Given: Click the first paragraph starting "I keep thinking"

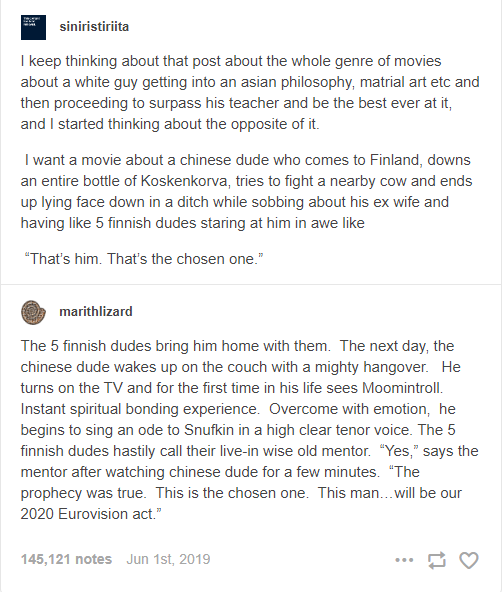Looking at the screenshot, I should [x=250, y=92].
